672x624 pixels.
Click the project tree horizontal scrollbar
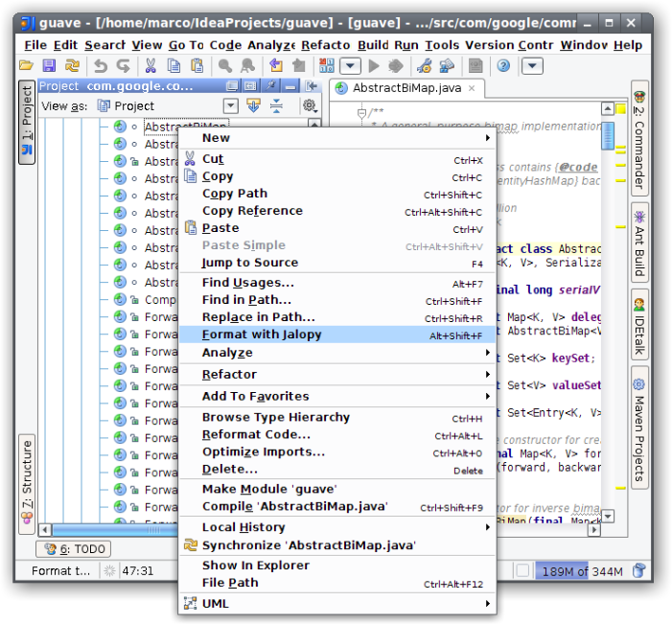pos(115,530)
